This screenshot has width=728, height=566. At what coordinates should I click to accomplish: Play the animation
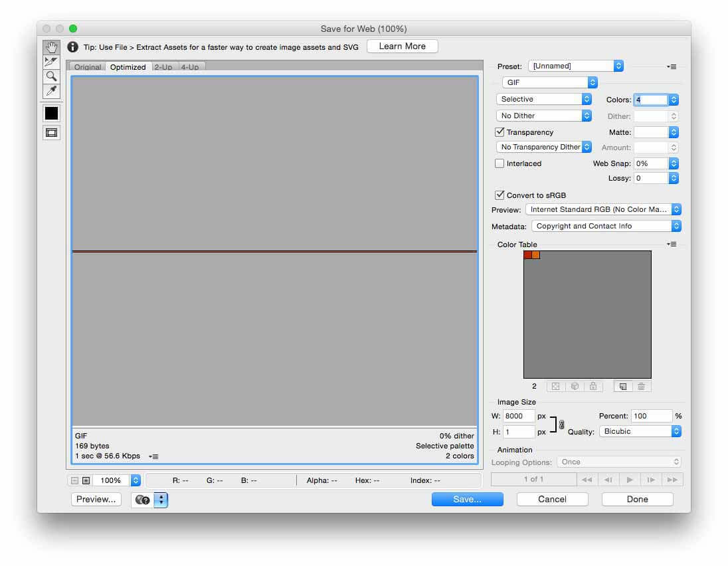click(x=630, y=480)
